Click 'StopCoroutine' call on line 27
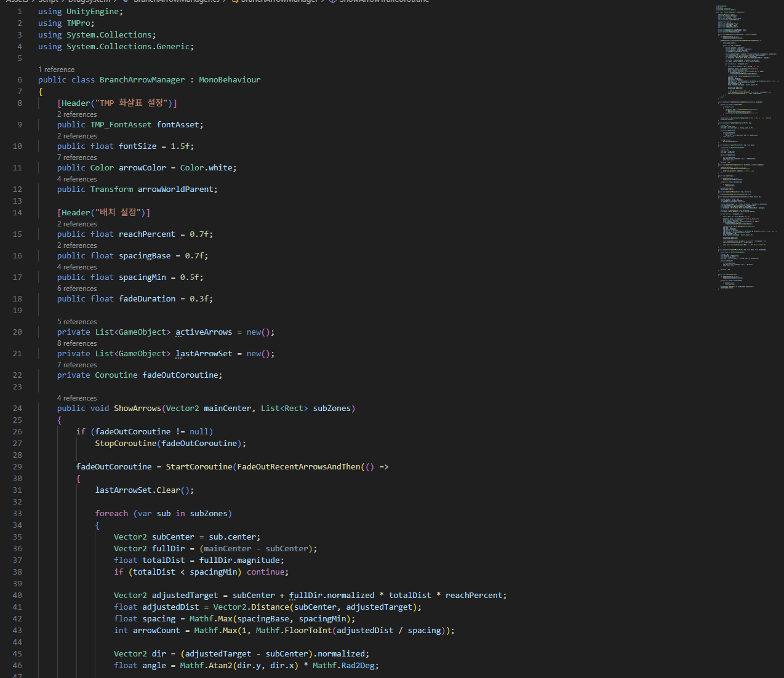This screenshot has height=678, width=784. coord(126,444)
